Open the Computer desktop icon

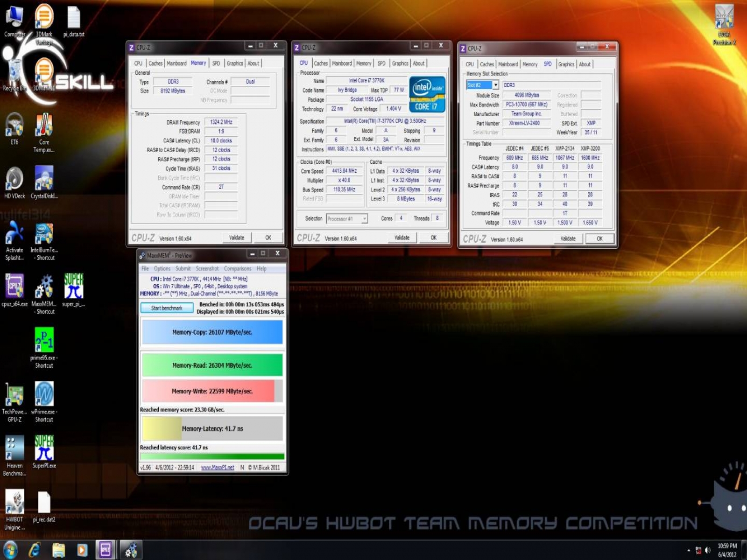click(x=14, y=21)
